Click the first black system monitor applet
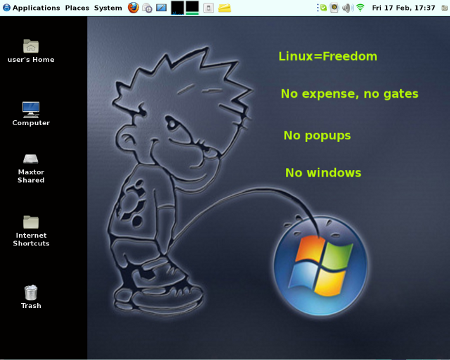Viewport: 450px width, 360px height. [x=177, y=8]
